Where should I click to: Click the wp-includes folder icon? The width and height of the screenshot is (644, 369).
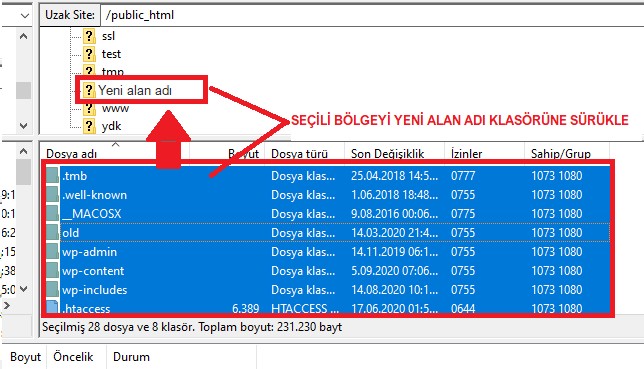pos(52,290)
